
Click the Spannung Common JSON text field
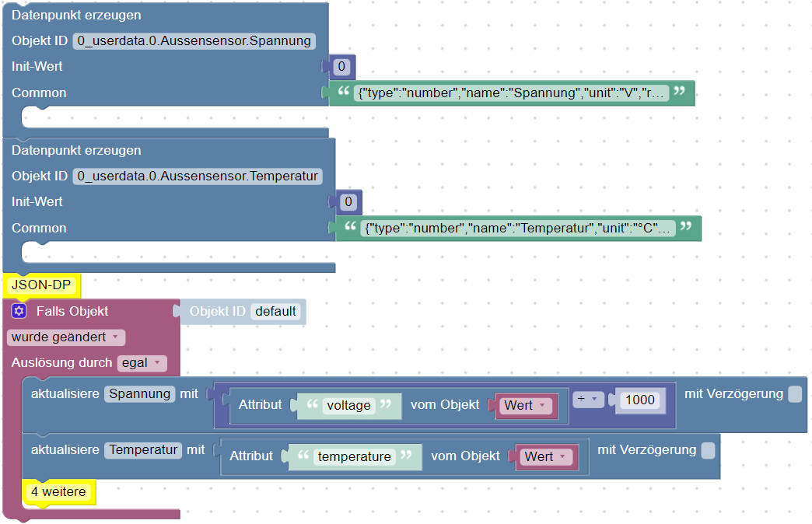tap(511, 93)
